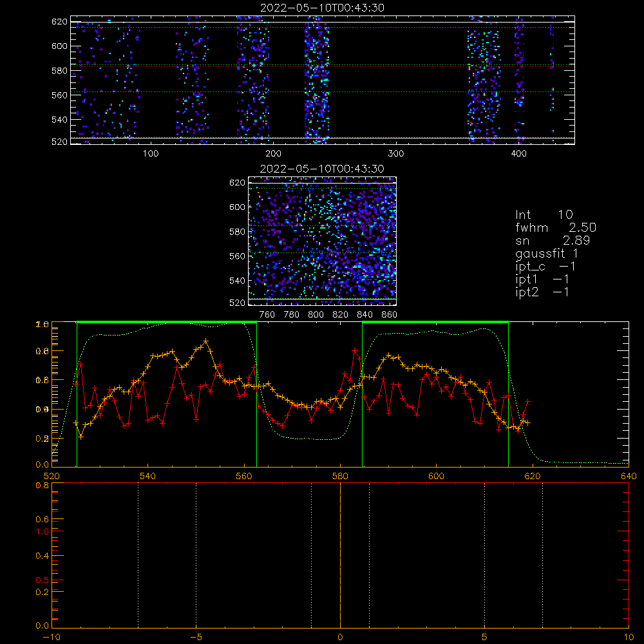This screenshot has height=644, width=644.
Task: Click x-axis label 200 on top plot
Action: coord(273,154)
